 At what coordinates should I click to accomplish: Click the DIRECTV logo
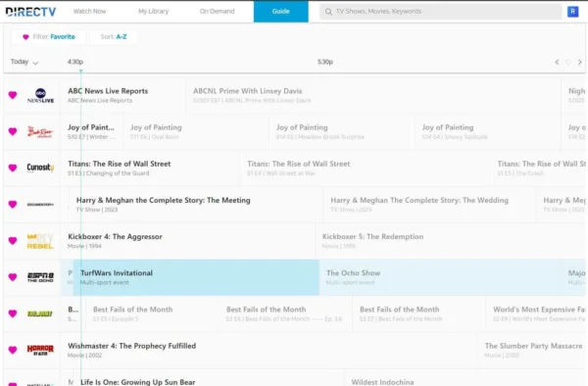pyautogui.click(x=30, y=12)
